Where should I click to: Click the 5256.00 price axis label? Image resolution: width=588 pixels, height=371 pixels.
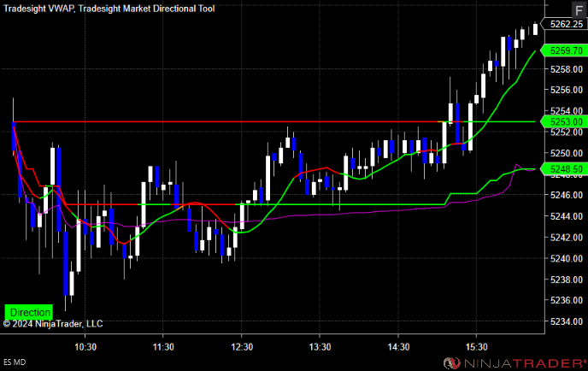[x=567, y=90]
